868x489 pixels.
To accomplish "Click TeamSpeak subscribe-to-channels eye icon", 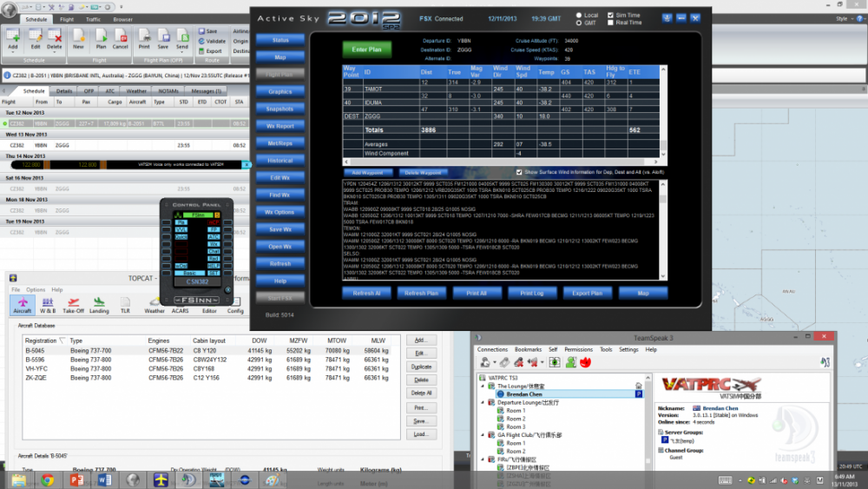I will coord(554,362).
